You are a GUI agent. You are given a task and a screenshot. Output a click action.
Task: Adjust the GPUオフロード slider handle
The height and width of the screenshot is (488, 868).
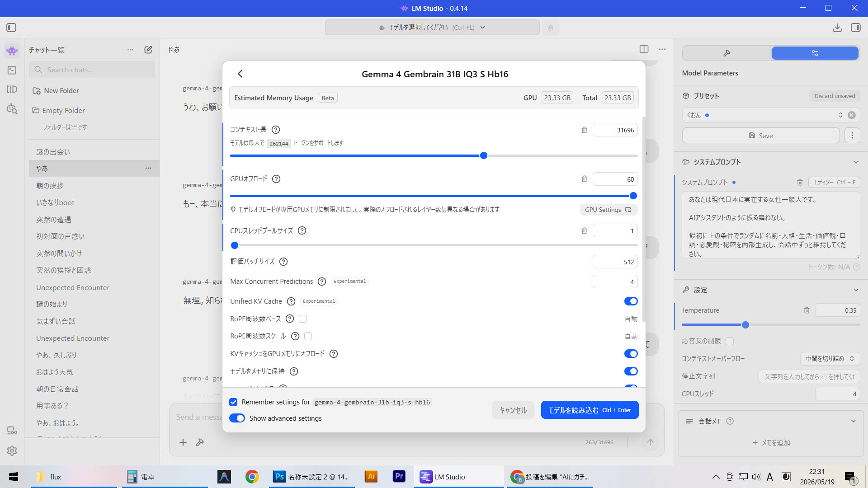[633, 196]
